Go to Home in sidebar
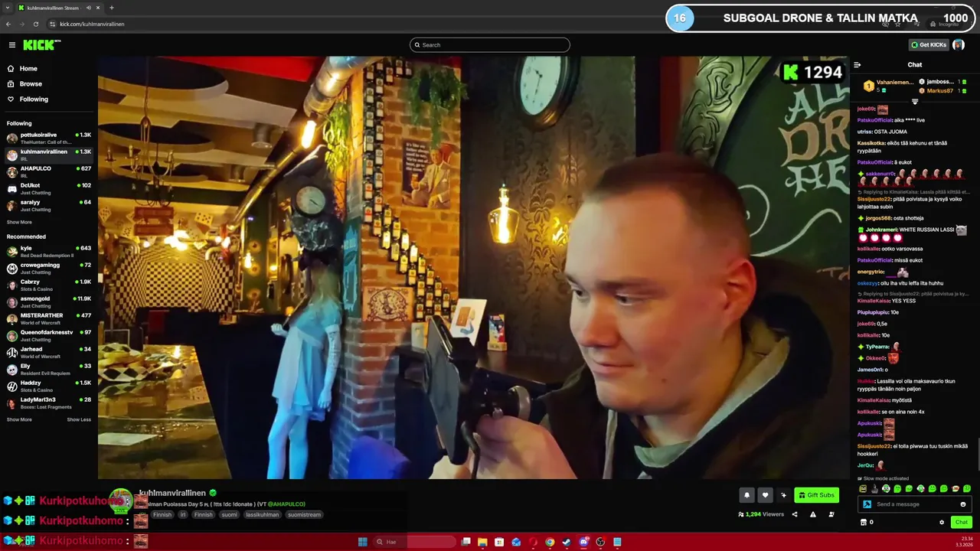Viewport: 980px width, 551px height. click(28, 69)
